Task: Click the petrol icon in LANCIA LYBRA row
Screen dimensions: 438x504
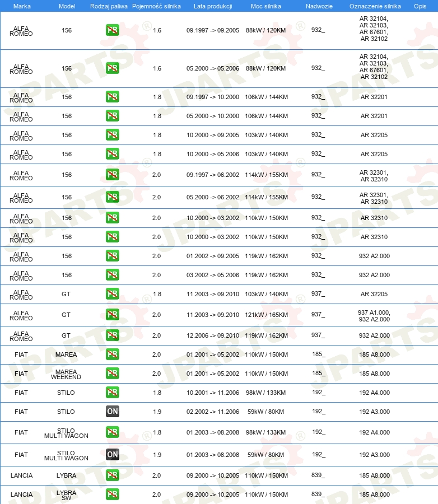Action: point(112,475)
